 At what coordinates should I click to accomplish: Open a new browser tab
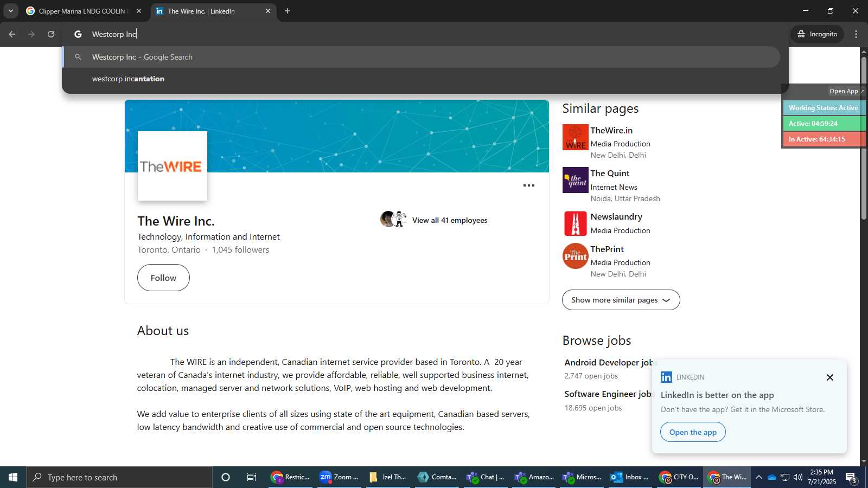(288, 11)
